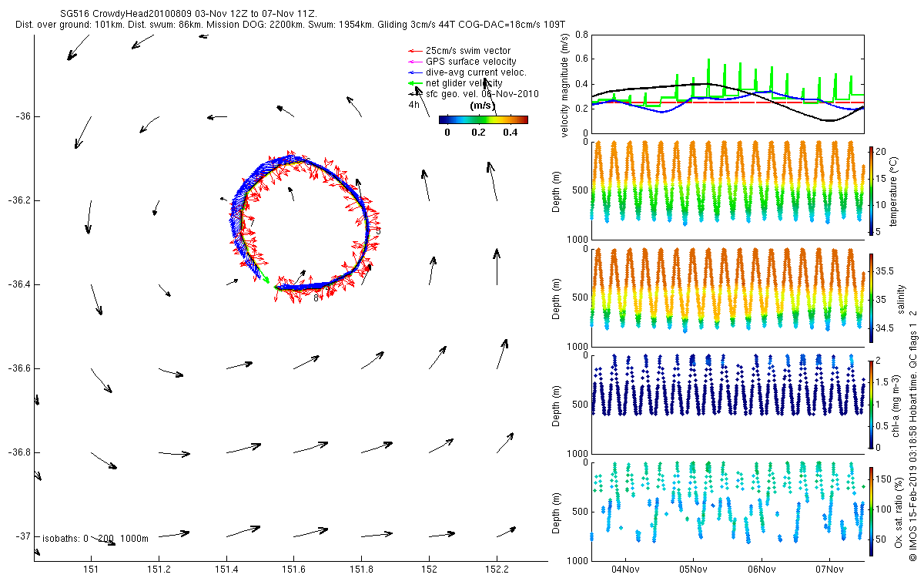Viewport: 924px width, 578px height.
Task: Click the '-36.8' latitude tick label
Action: coord(19,452)
